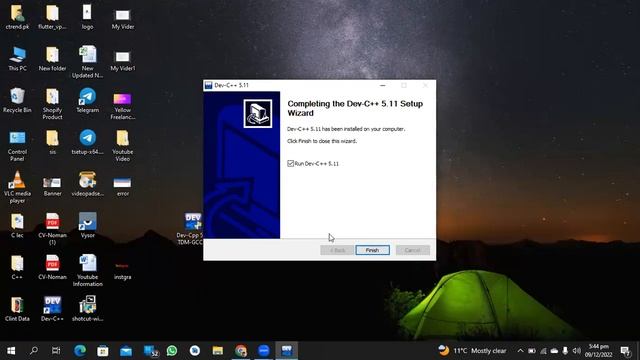Viewport: 640px width, 360px height.
Task: Open WhatsApp from taskbar
Action: [x=172, y=351]
